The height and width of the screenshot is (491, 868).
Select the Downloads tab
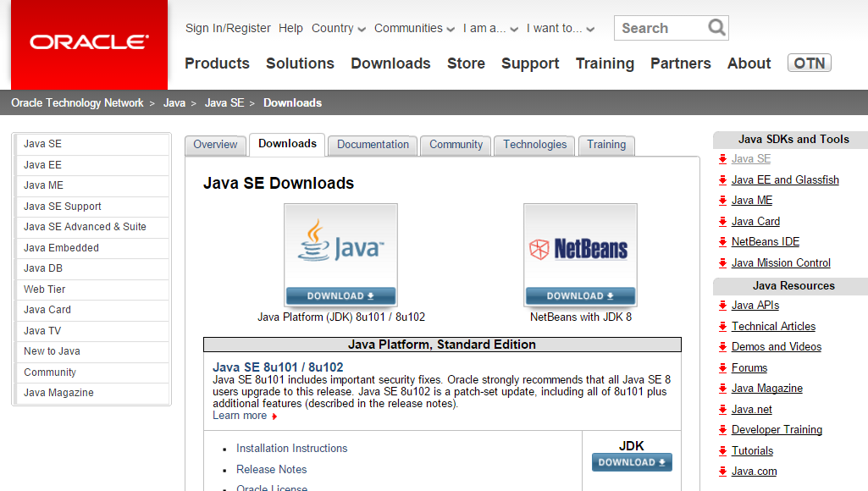(x=287, y=145)
